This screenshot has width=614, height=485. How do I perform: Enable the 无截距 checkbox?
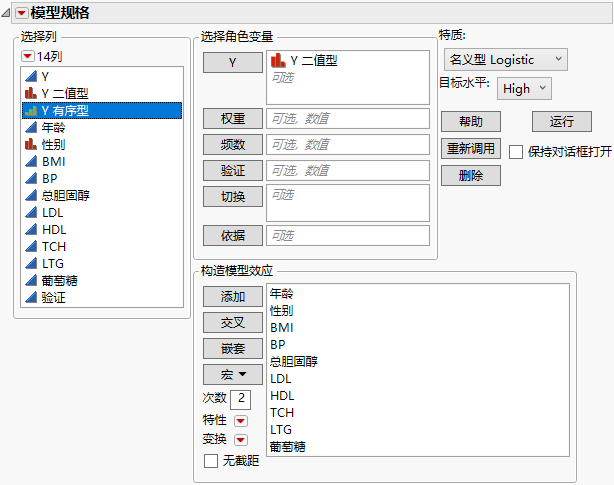click(x=211, y=461)
